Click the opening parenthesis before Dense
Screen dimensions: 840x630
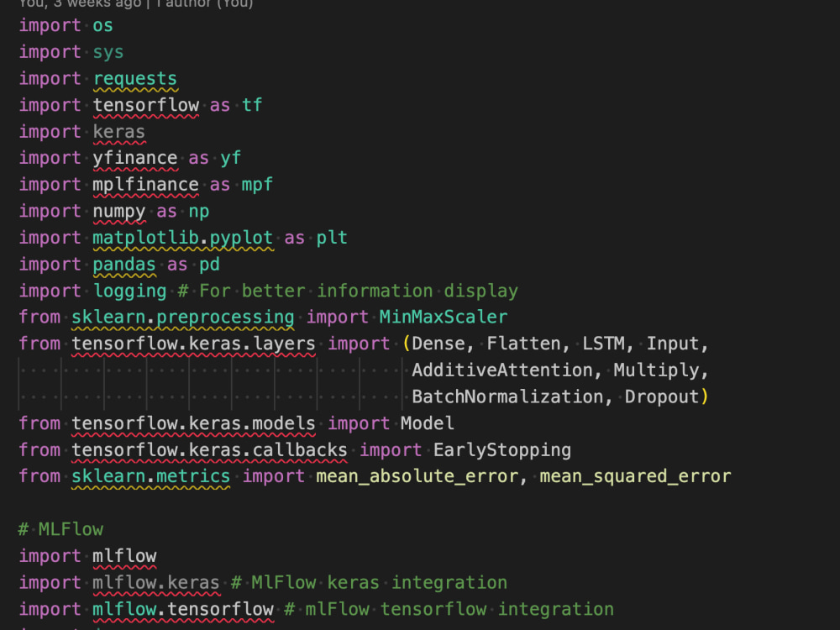tap(406, 344)
